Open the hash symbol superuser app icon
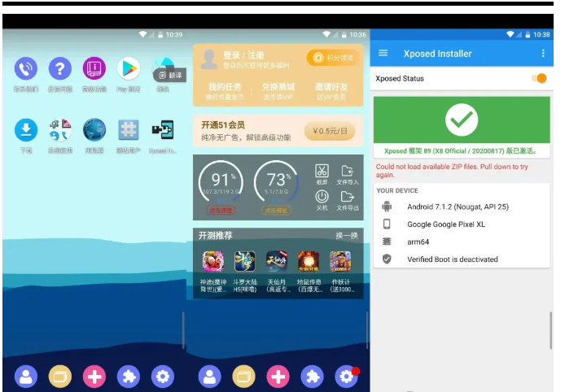The width and height of the screenshot is (565, 392). click(x=129, y=131)
